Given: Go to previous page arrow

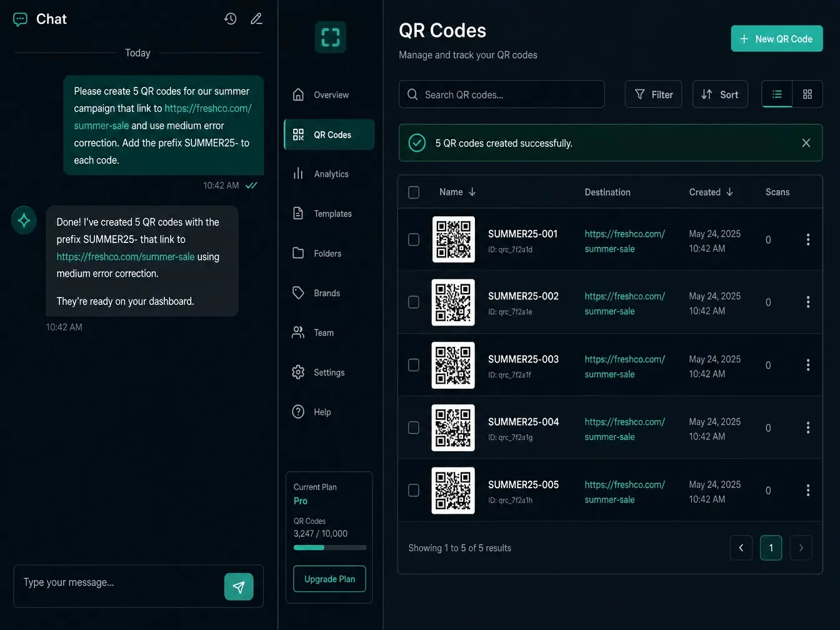Looking at the screenshot, I should [741, 548].
